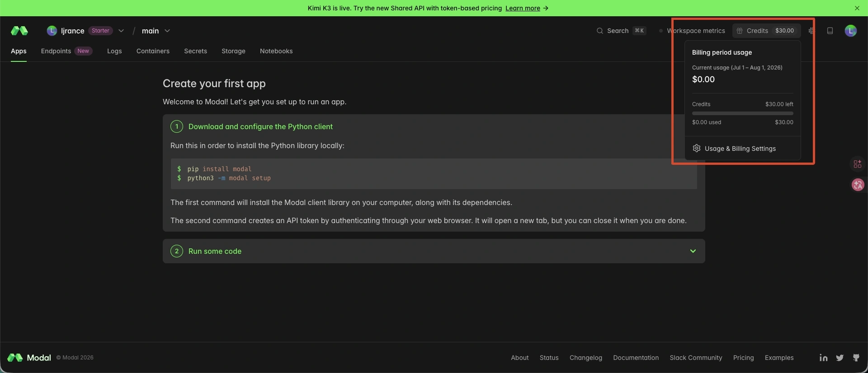This screenshot has width=868, height=373.
Task: Open the Documentation link in the footer
Action: pyautogui.click(x=636, y=358)
